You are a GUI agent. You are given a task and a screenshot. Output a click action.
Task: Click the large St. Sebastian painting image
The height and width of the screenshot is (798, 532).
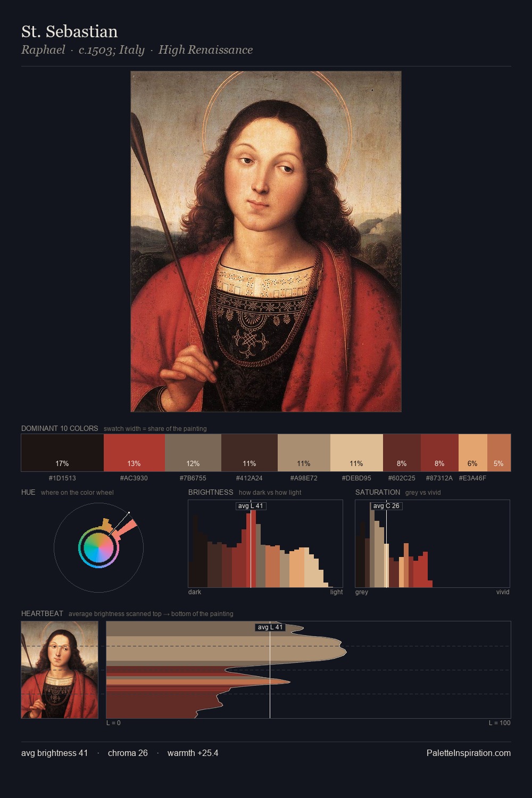(266, 242)
